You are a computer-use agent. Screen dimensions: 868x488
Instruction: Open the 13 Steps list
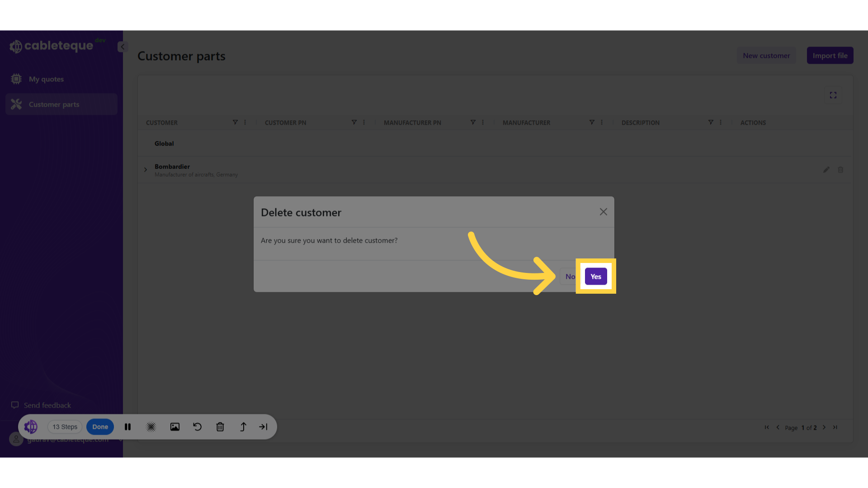[65, 427]
